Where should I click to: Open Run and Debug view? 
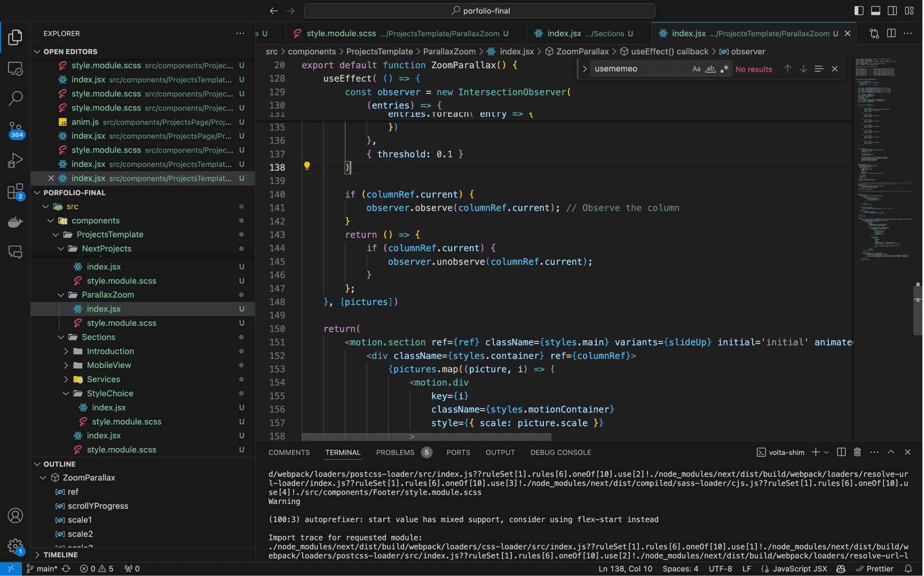coord(15,160)
